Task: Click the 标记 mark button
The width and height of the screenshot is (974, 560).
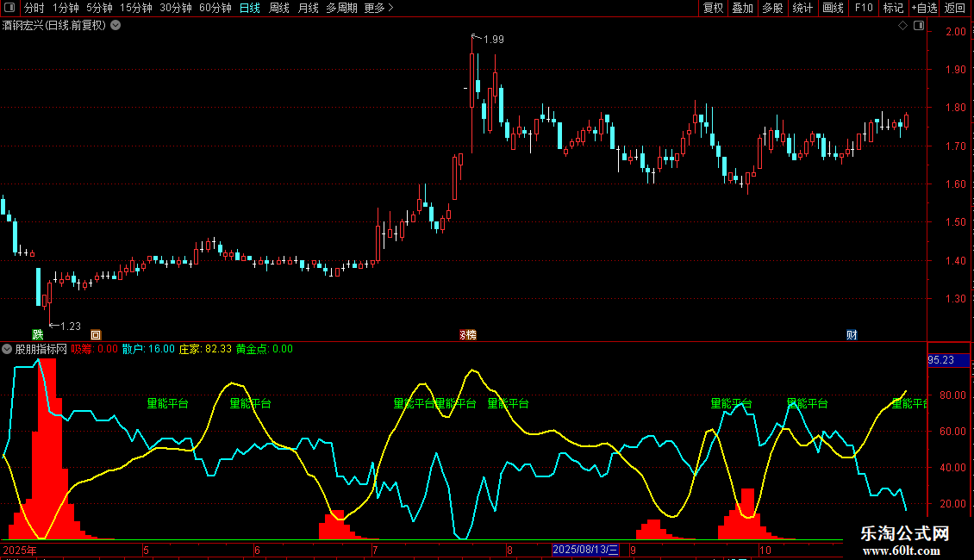Action: pyautogui.click(x=893, y=8)
